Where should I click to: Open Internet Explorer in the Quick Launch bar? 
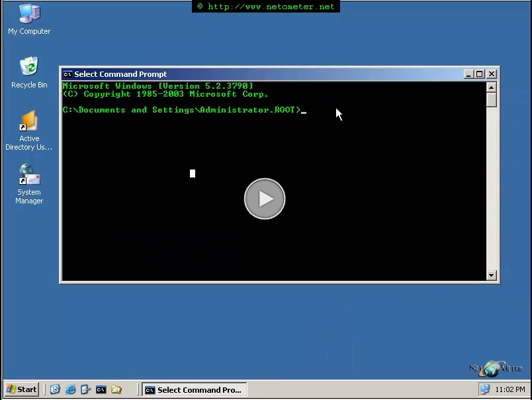pos(71,390)
